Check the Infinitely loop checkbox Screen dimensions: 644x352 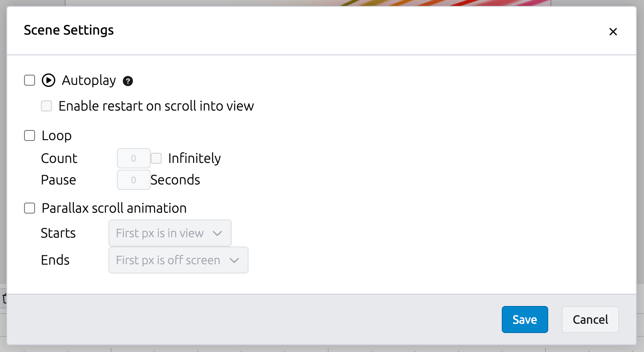(156, 158)
